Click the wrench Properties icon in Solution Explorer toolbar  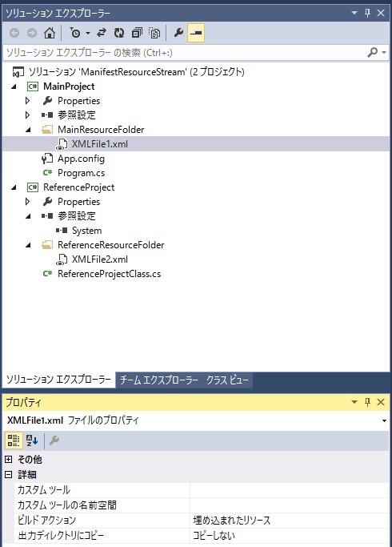178,33
